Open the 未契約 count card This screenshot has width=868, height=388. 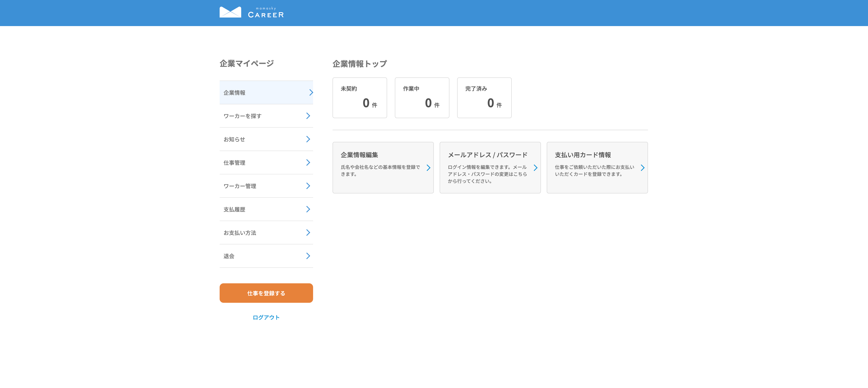(360, 98)
